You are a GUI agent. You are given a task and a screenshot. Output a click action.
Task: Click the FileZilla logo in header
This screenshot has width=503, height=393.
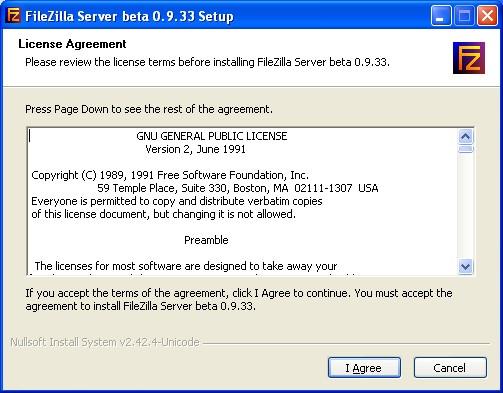pyautogui.click(x=469, y=58)
